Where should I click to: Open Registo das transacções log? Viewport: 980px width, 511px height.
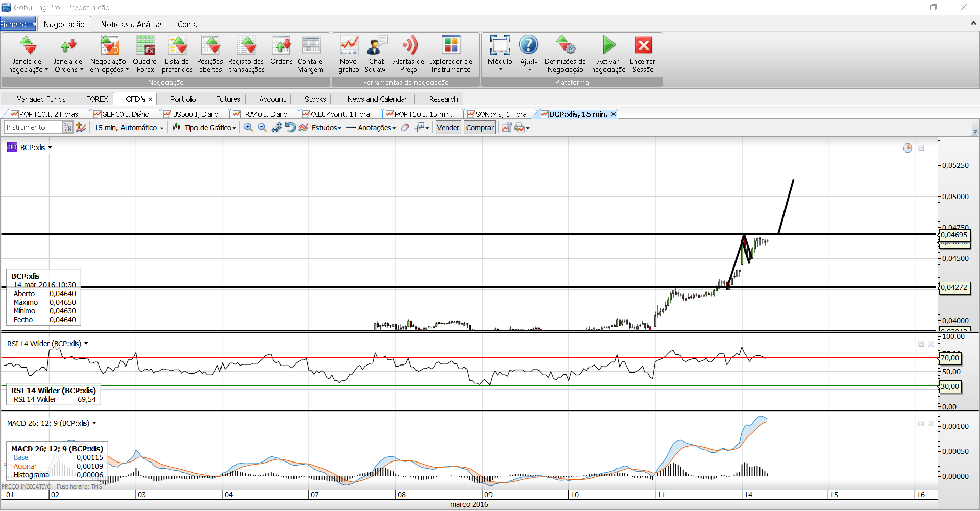tap(247, 55)
